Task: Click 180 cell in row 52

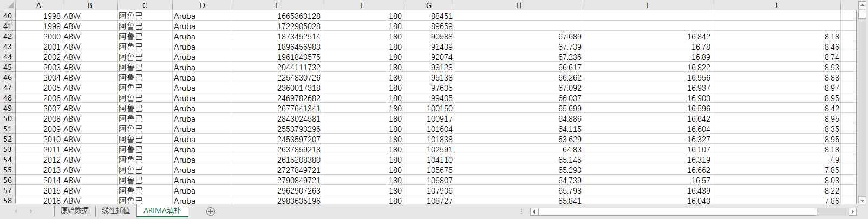Action: tap(362, 139)
